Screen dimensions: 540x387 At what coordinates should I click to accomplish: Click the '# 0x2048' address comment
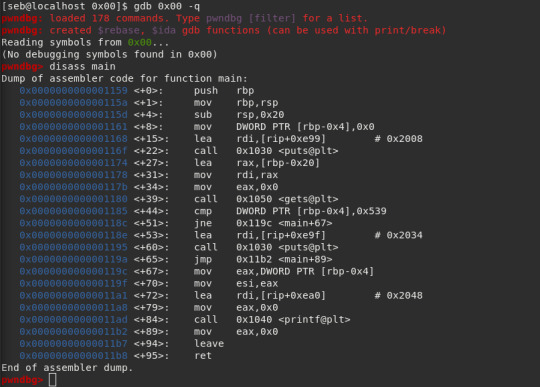coord(398,296)
